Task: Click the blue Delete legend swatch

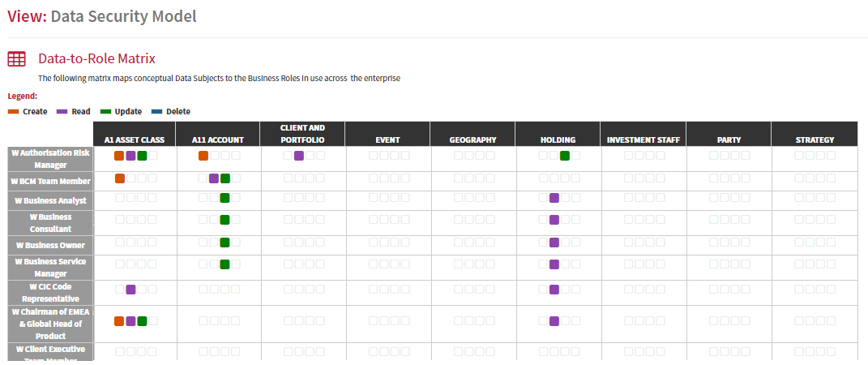Action: click(157, 112)
